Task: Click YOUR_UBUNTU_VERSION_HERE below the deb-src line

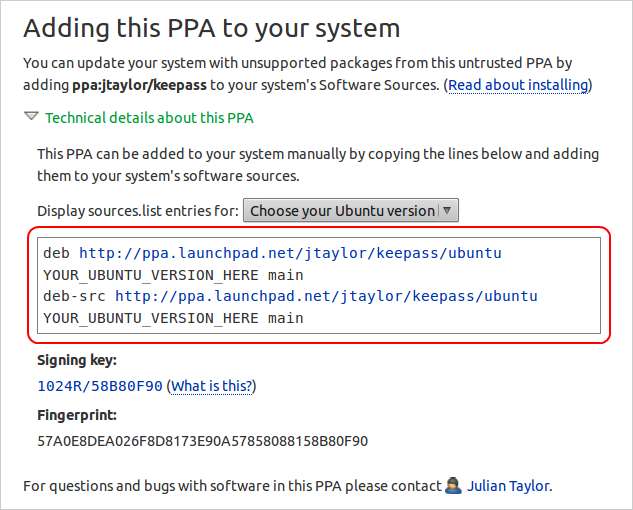Action: click(x=151, y=318)
